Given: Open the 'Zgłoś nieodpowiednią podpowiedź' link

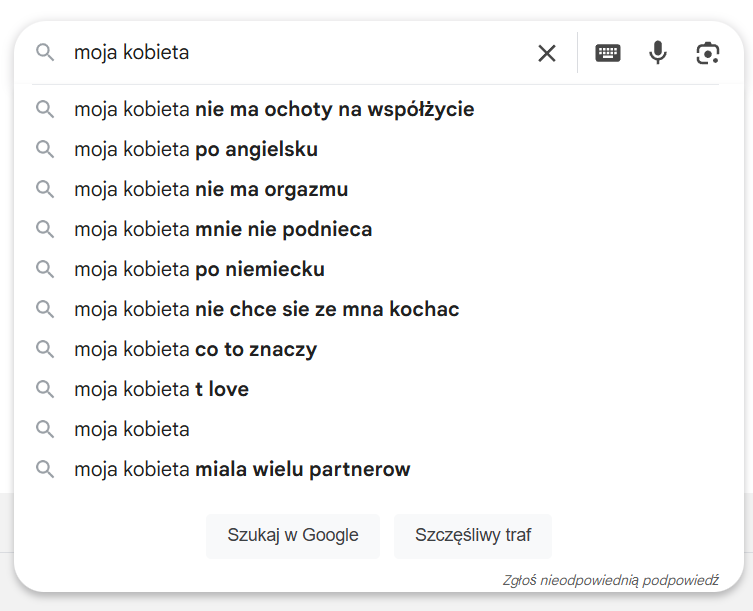Looking at the screenshot, I should [611, 579].
